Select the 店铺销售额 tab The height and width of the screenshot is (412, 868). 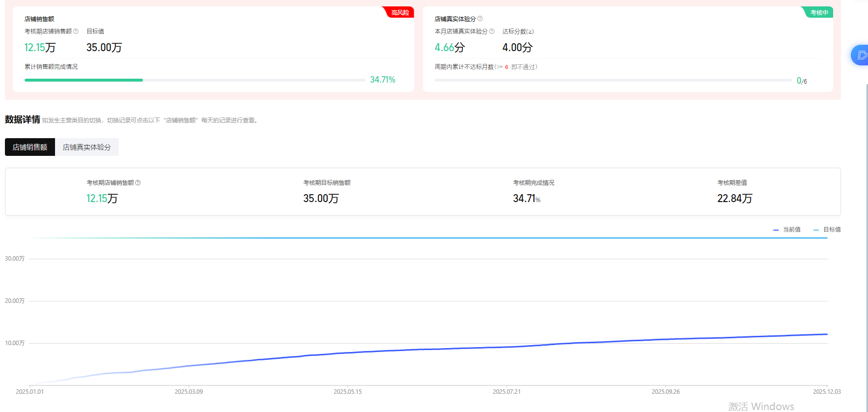[30, 147]
